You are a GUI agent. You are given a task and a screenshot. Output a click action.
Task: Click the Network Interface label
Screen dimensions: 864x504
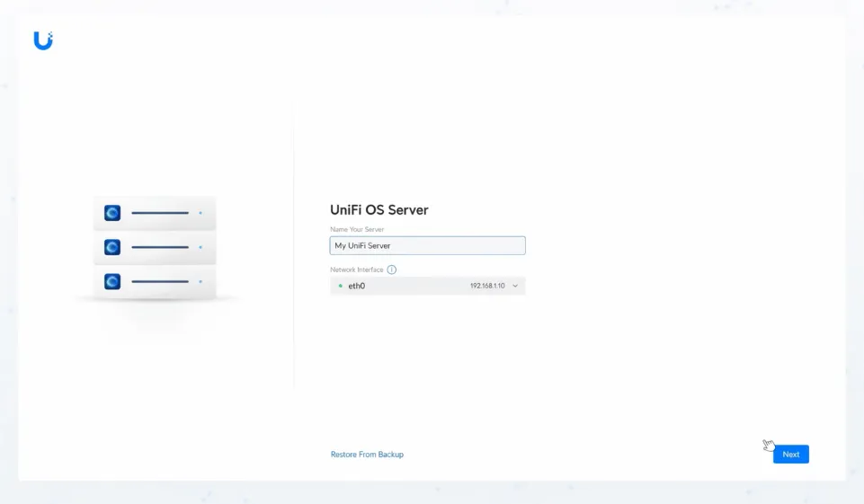(x=357, y=270)
